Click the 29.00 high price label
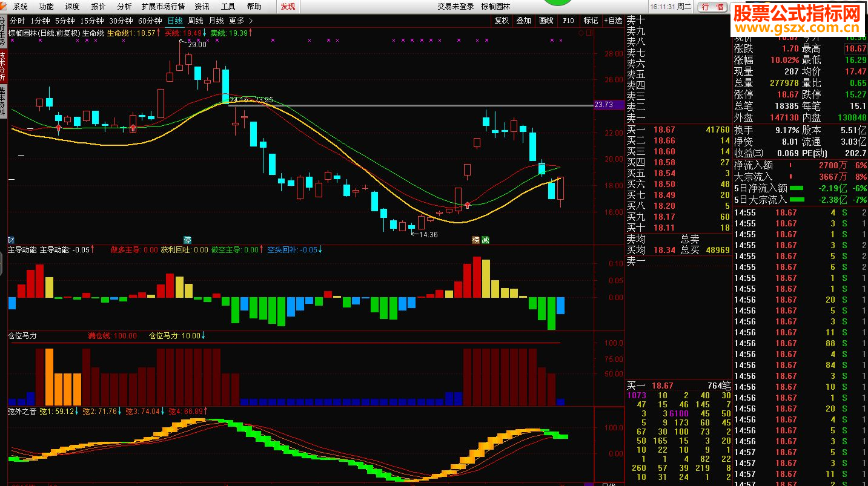The height and width of the screenshot is (486, 868). pos(197,45)
